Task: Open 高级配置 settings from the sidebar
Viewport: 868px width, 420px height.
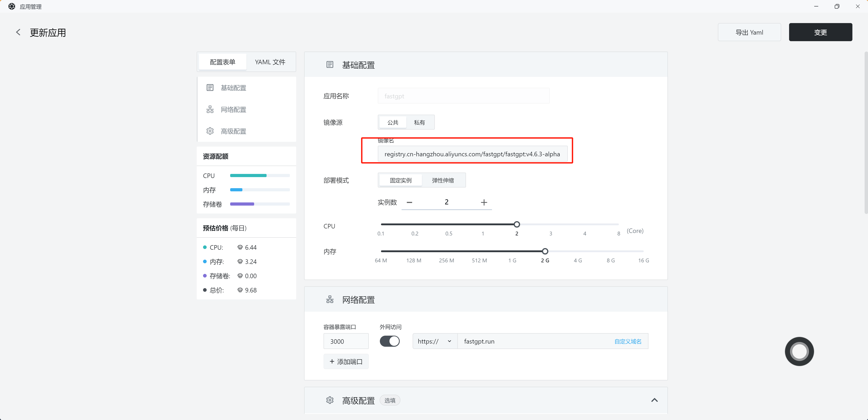Action: coord(234,131)
